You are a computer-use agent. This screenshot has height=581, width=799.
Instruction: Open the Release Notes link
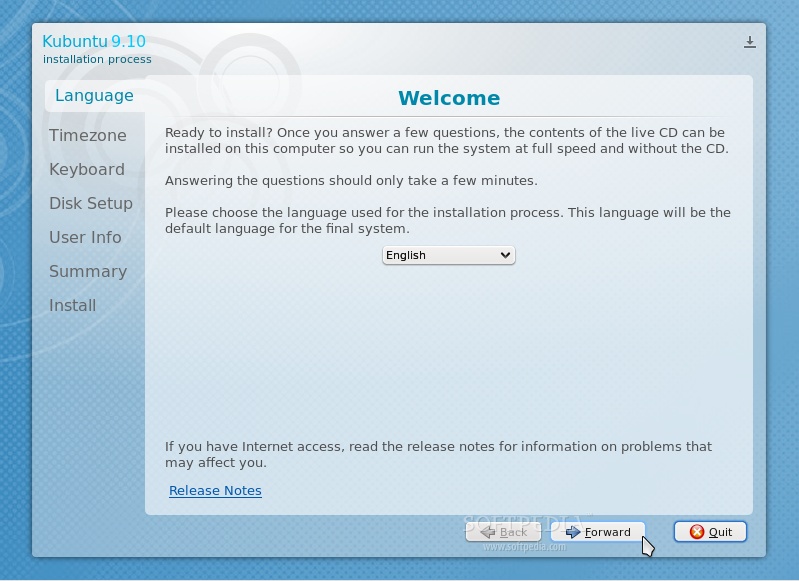[x=215, y=490]
